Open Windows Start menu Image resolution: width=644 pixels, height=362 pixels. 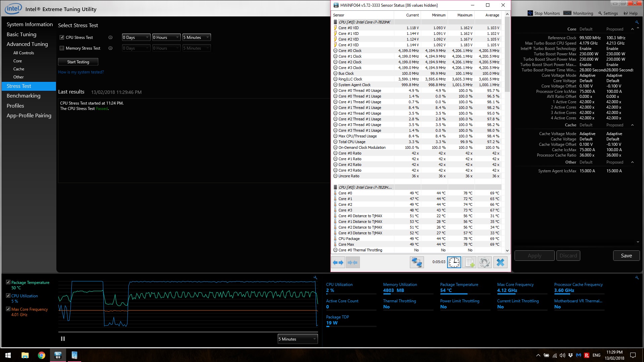8,355
